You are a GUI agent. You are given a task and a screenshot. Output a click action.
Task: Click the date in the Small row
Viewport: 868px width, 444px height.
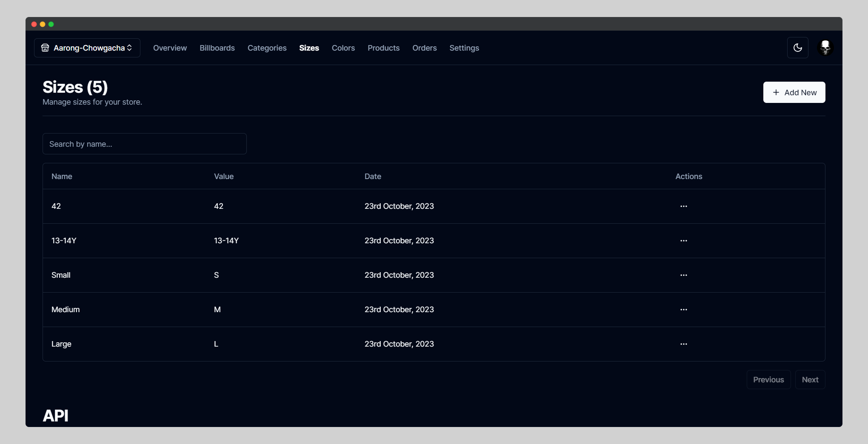point(399,275)
